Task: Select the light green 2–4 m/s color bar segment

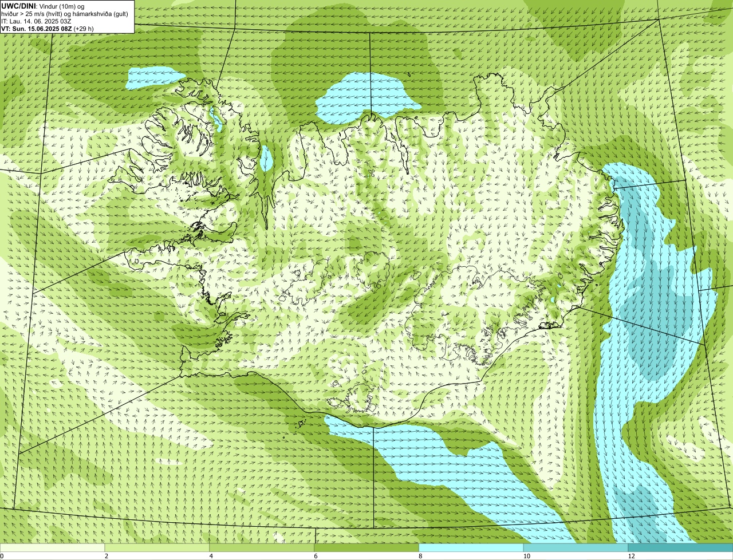Action: point(157,547)
